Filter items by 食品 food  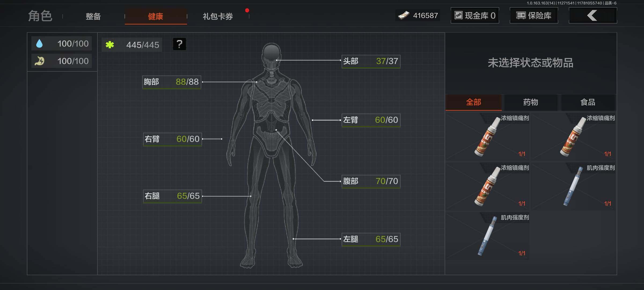[588, 102]
